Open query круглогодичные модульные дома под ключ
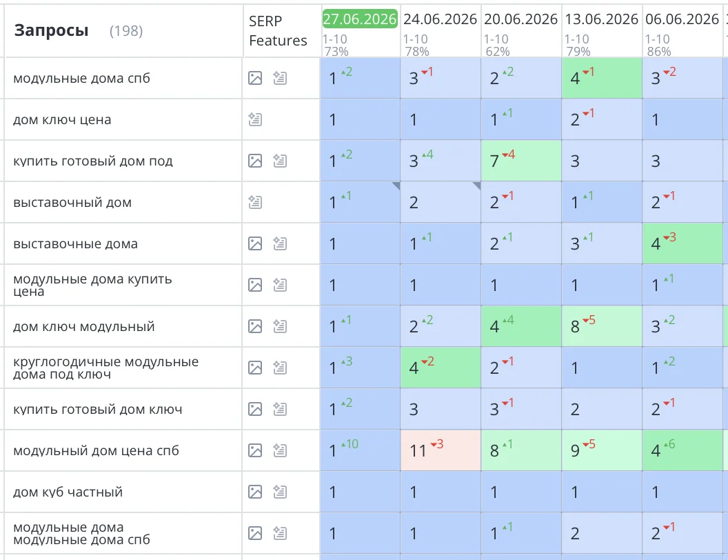728x560 pixels. coord(106,368)
